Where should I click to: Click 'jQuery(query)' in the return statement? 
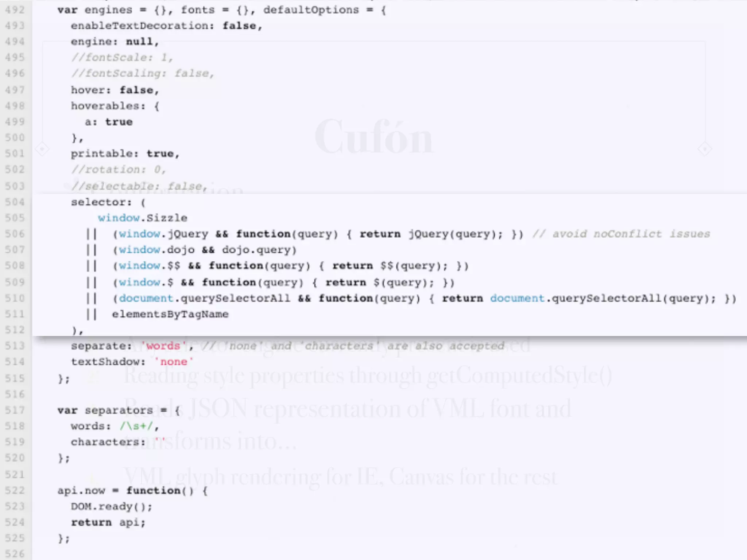click(x=452, y=234)
